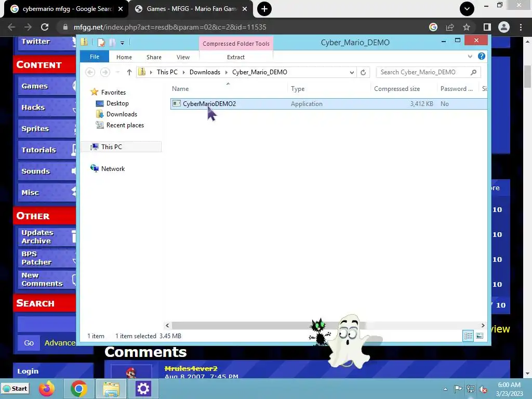Open the Games link in MFGG sidebar
Viewport: 532px width, 399px height.
[47, 86]
